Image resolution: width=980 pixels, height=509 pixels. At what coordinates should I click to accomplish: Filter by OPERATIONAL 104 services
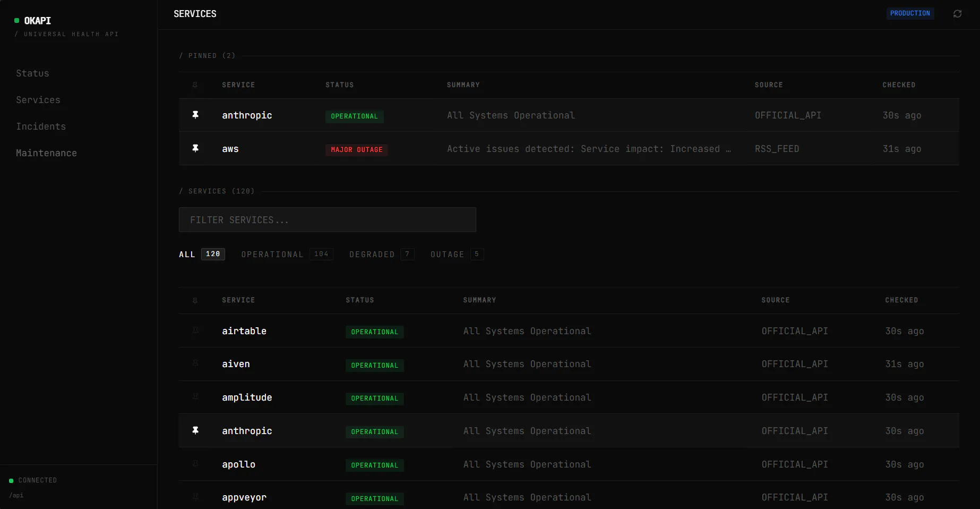pos(287,254)
